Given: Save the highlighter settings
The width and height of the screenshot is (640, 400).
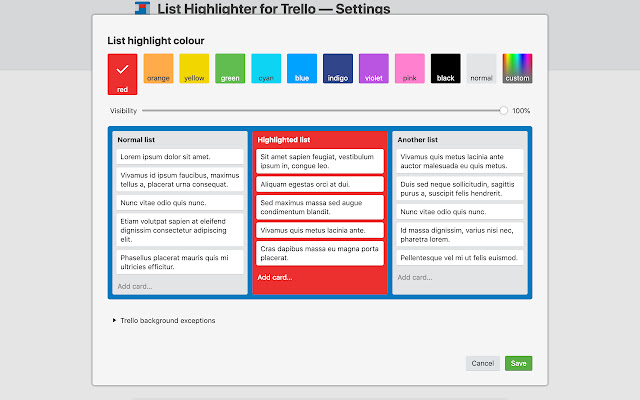Looking at the screenshot, I should (x=518, y=363).
